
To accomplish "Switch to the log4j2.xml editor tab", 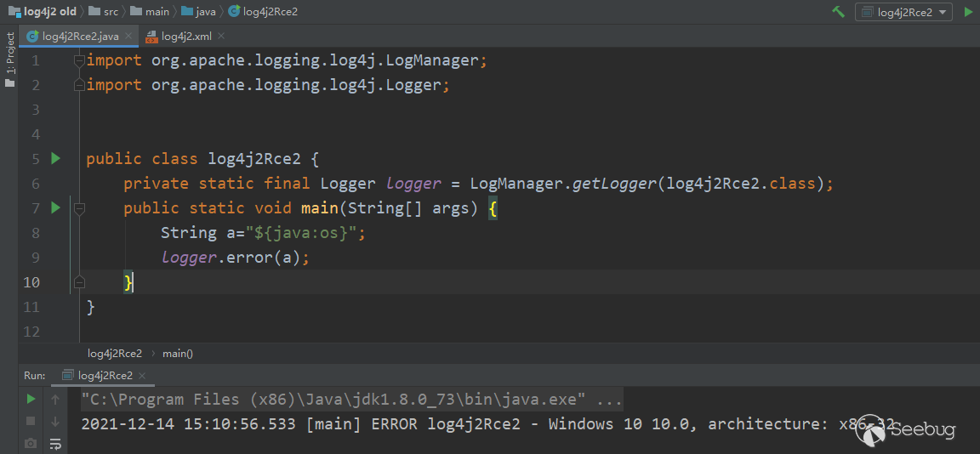I will 186,37.
